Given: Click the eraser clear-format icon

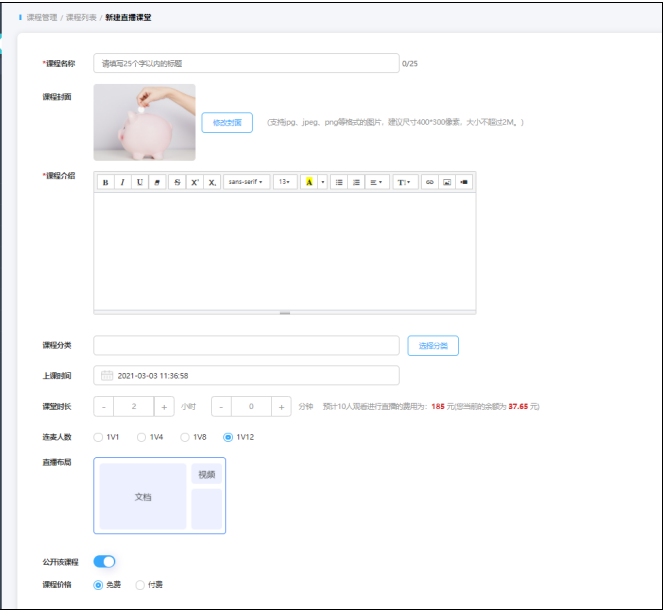Looking at the screenshot, I should 157,182.
